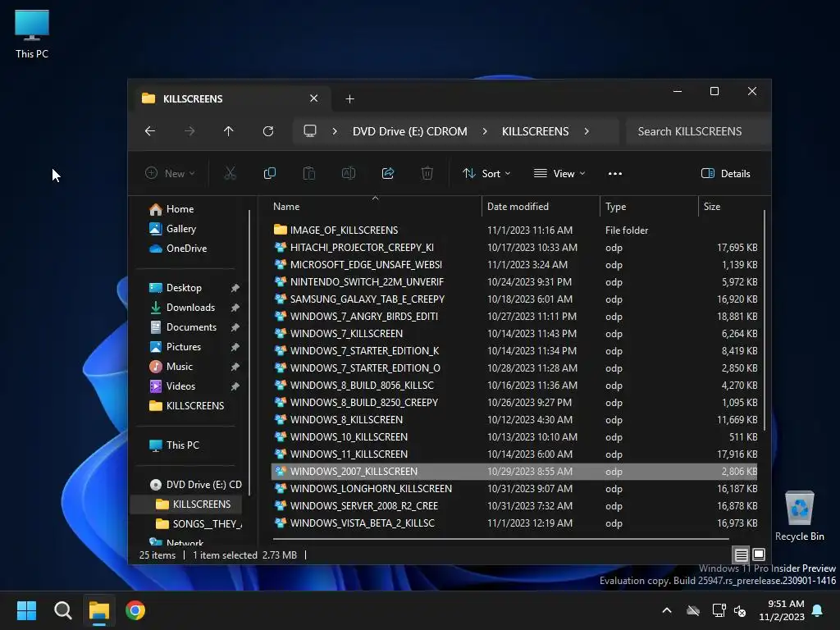Screen dimensions: 840x630
Task: Click the Cut scissors icon
Action: (230, 173)
